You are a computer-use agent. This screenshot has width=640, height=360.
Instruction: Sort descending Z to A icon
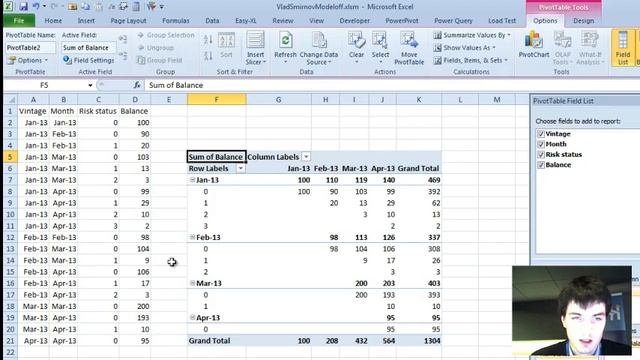point(208,56)
